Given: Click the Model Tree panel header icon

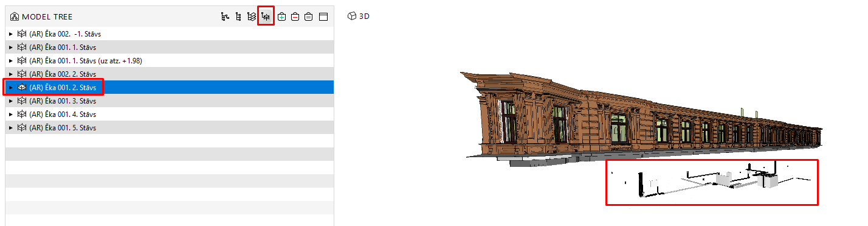Looking at the screenshot, I should pyautogui.click(x=15, y=16).
